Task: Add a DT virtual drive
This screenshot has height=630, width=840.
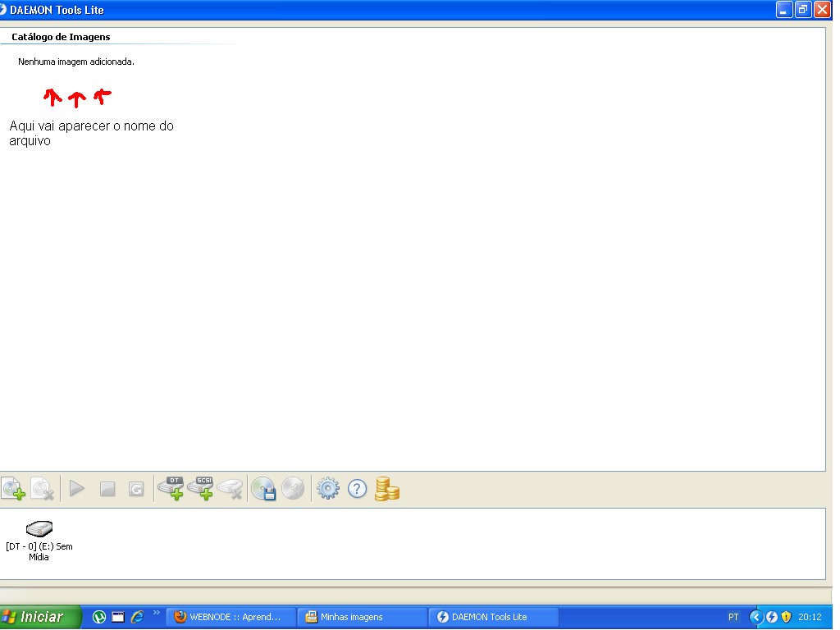Action: [x=171, y=489]
